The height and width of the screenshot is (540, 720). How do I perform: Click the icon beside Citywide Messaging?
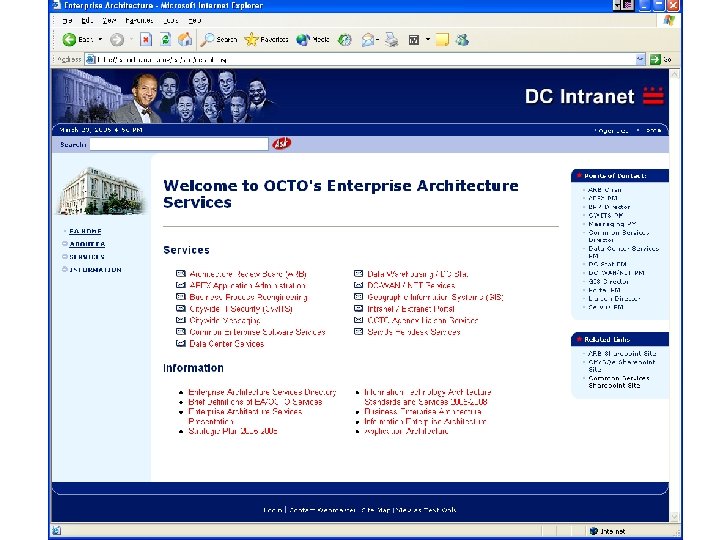181,320
